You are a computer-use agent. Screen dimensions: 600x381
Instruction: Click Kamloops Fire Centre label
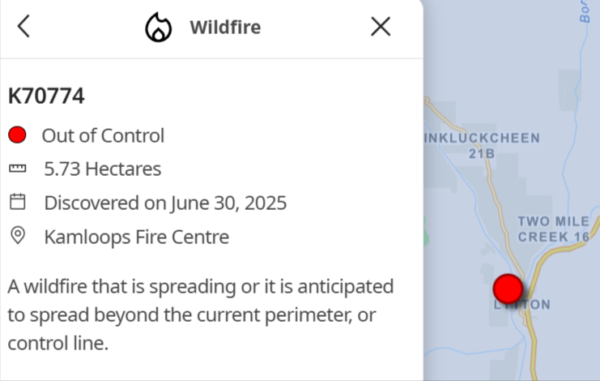pyautogui.click(x=137, y=237)
